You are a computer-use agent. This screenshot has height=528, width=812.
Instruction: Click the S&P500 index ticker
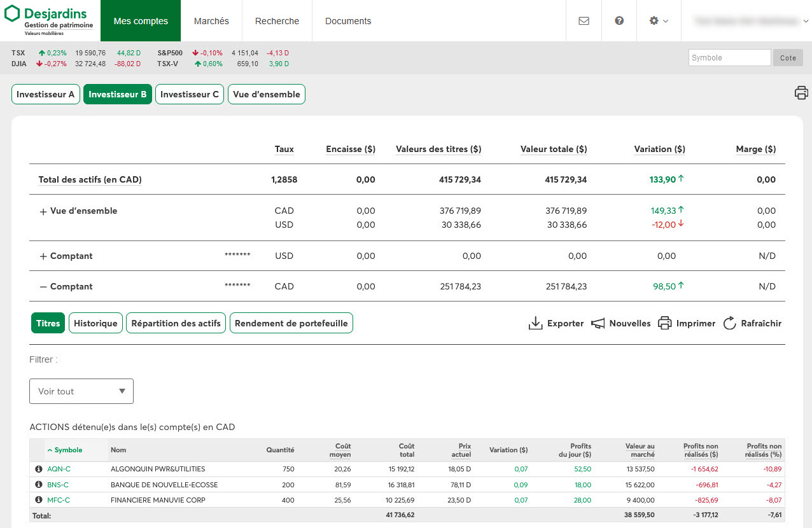click(170, 53)
